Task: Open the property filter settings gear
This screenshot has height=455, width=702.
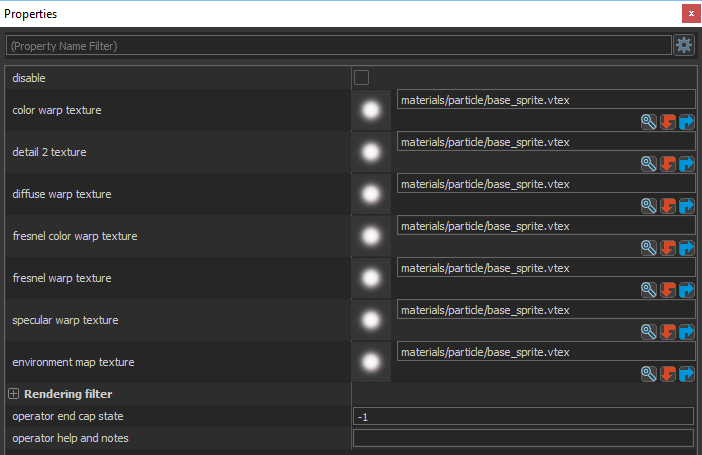Action: click(x=684, y=45)
